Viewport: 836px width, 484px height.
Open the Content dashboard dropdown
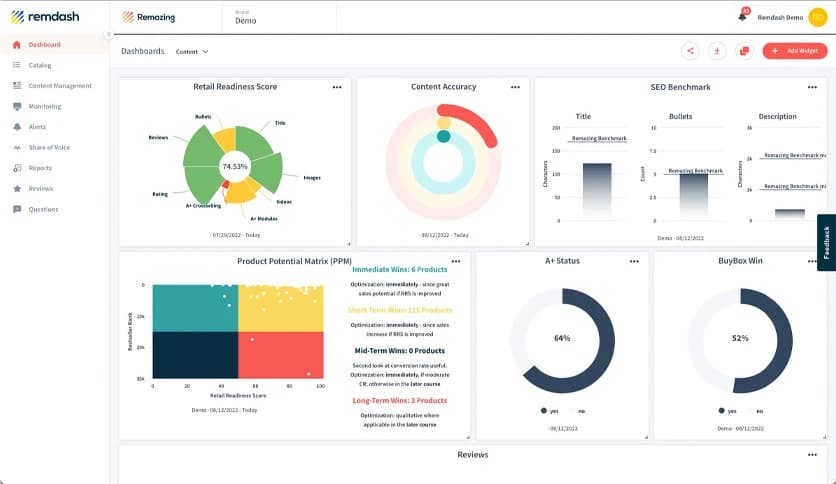pos(192,51)
